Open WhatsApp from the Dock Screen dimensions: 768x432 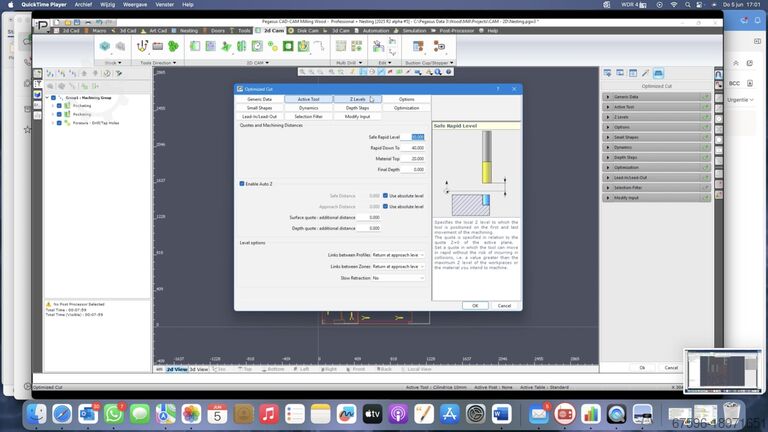[x=113, y=413]
